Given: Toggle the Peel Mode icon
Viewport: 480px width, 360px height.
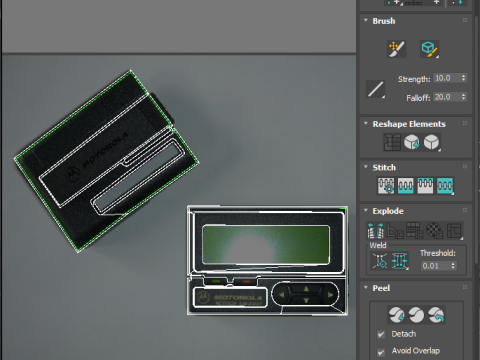Looking at the screenshot, I should coord(416,315).
